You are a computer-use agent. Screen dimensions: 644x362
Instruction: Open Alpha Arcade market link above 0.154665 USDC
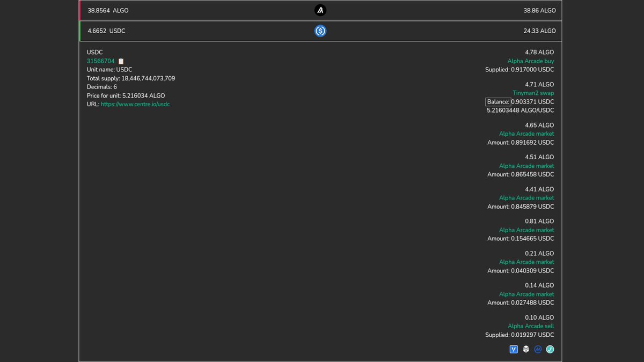(526, 230)
